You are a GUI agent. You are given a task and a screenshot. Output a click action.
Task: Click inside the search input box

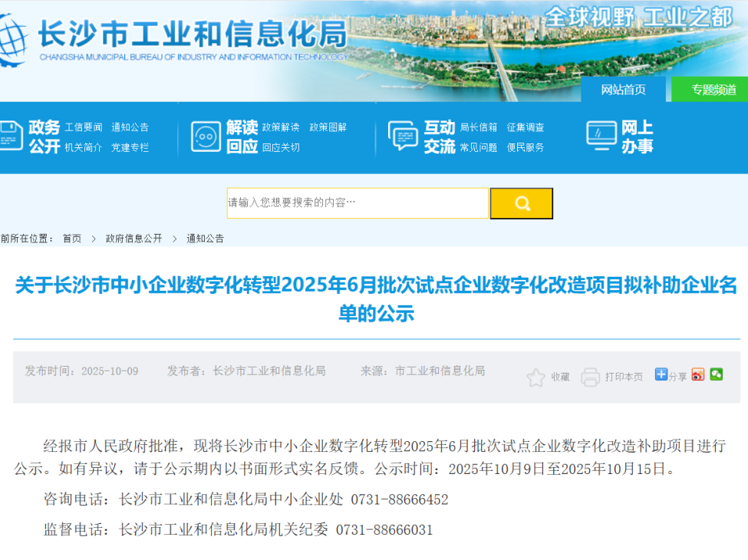pyautogui.click(x=357, y=203)
